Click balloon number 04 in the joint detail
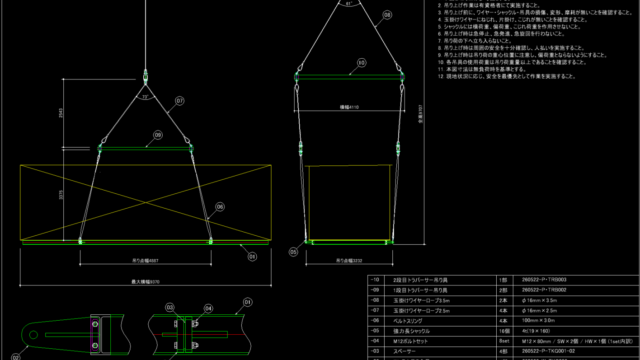640x360 pixels. 208,309
